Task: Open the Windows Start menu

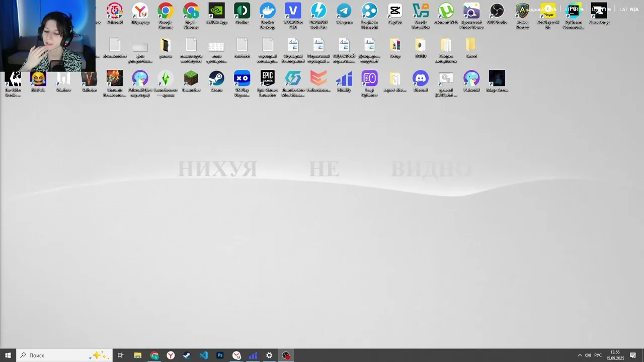Action: pyautogui.click(x=8, y=355)
